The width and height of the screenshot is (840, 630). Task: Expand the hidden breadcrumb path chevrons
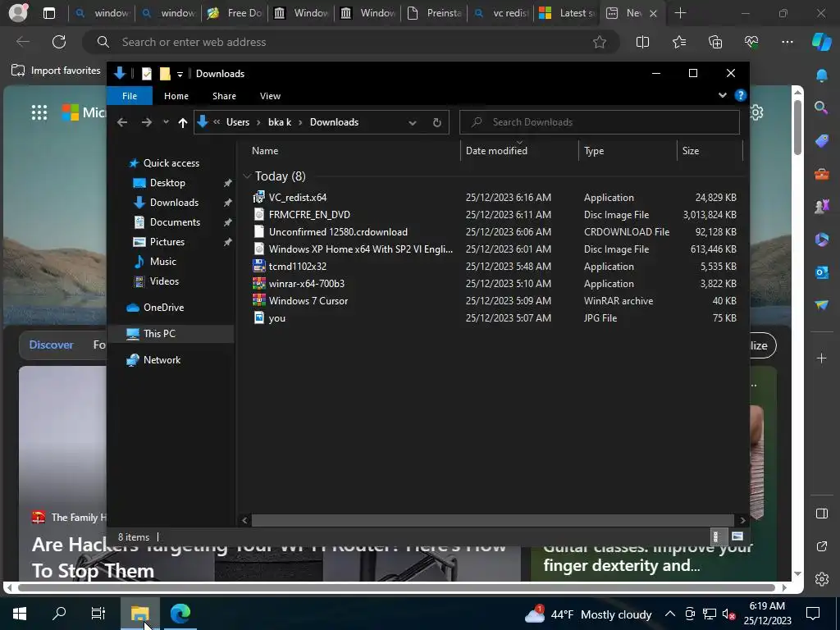pos(217,122)
